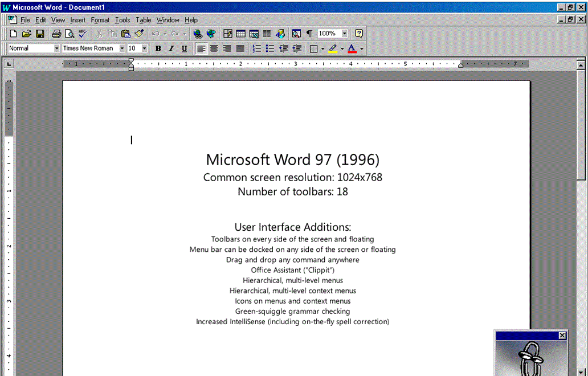Create a new blank document
This screenshot has width=588, height=376.
13,34
